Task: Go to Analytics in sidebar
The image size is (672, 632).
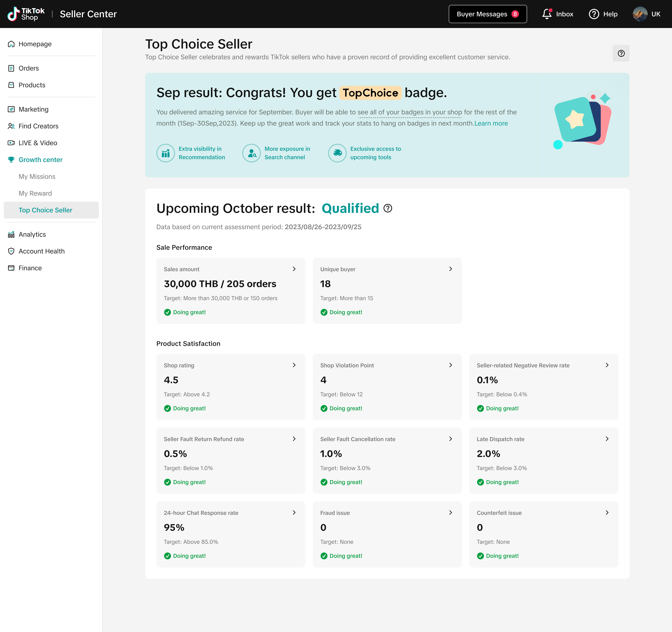Action: pyautogui.click(x=32, y=234)
